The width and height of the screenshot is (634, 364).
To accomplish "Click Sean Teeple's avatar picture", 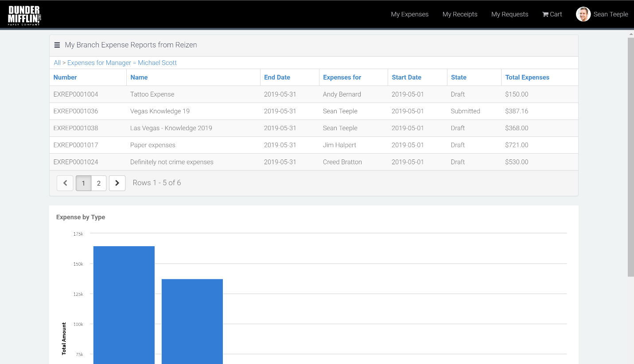I will click(x=583, y=14).
